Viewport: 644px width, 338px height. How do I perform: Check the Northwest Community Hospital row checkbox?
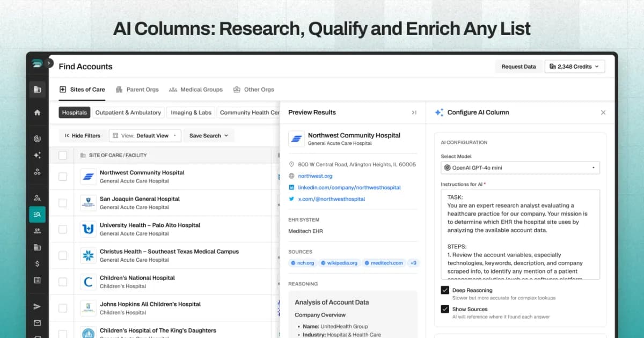pyautogui.click(x=63, y=177)
